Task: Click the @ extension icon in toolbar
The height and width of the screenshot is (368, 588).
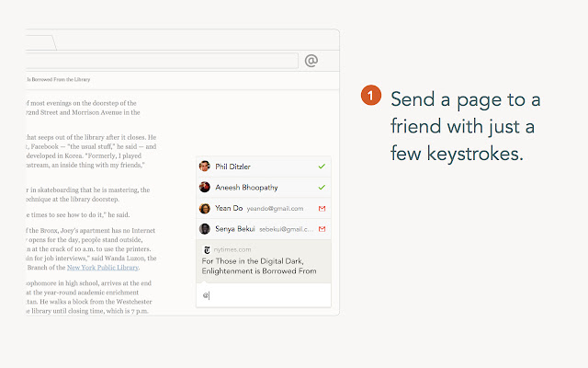Action: click(x=311, y=61)
